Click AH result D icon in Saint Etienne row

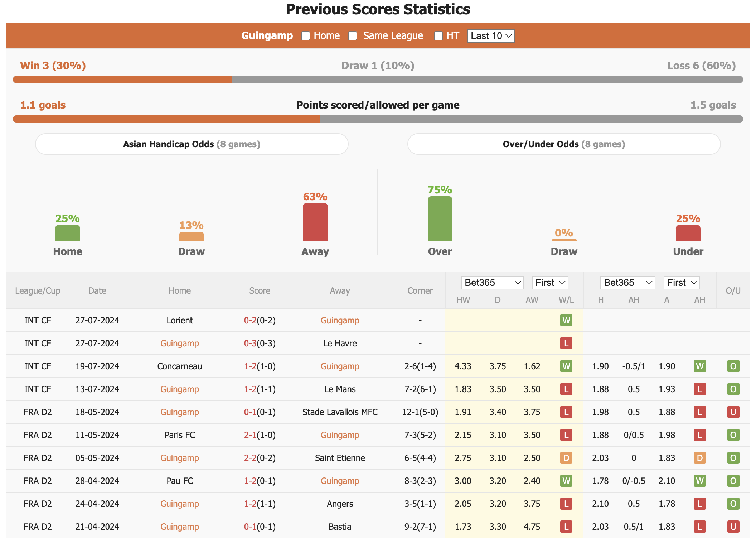tap(700, 458)
